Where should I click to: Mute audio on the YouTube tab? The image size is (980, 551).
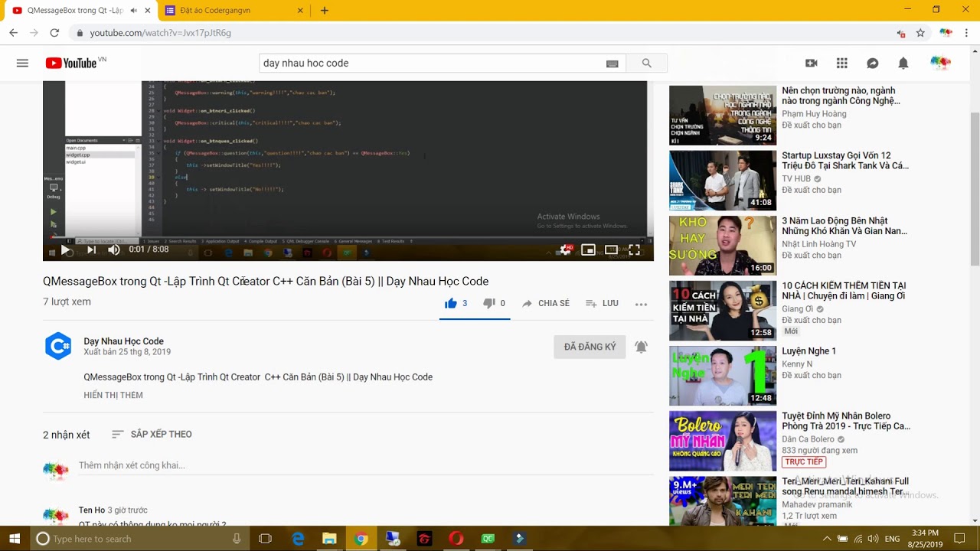pos(134,11)
